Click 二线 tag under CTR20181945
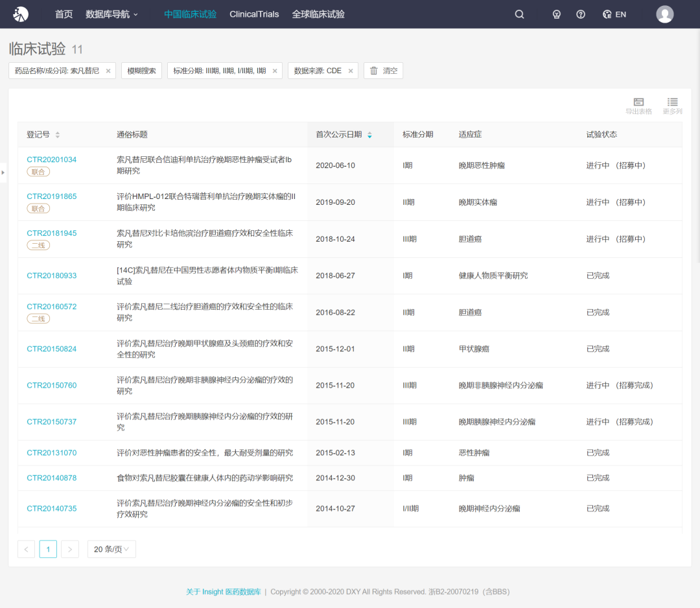The height and width of the screenshot is (608, 700). pos(38,245)
